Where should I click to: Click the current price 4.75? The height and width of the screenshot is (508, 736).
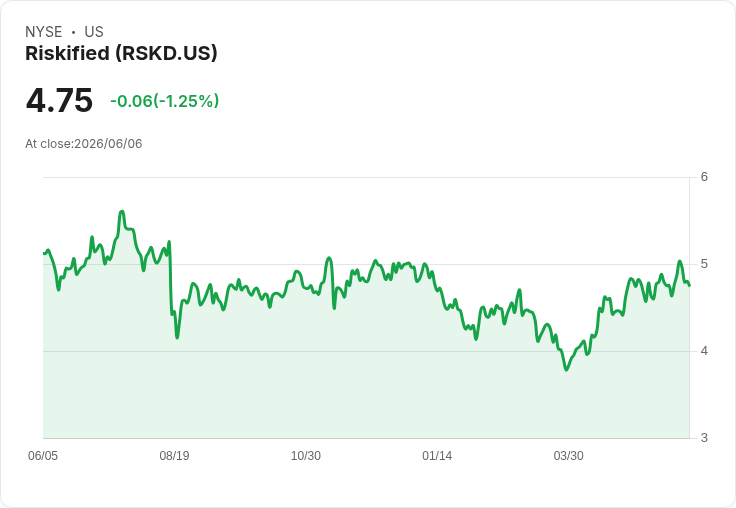[x=59, y=100]
